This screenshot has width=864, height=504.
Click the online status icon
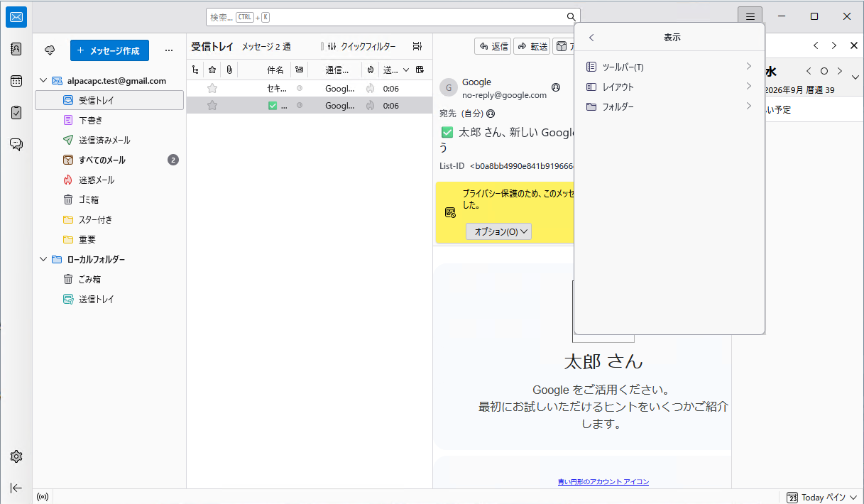click(42, 497)
